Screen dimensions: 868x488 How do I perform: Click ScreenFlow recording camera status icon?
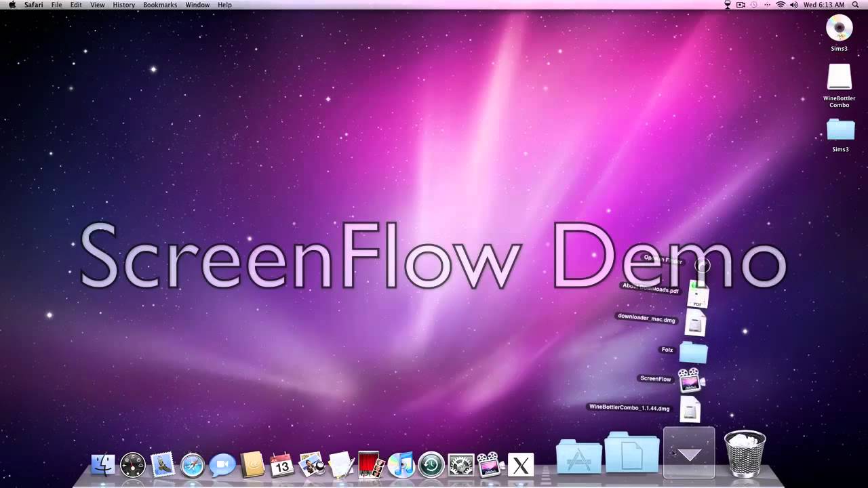tap(741, 5)
